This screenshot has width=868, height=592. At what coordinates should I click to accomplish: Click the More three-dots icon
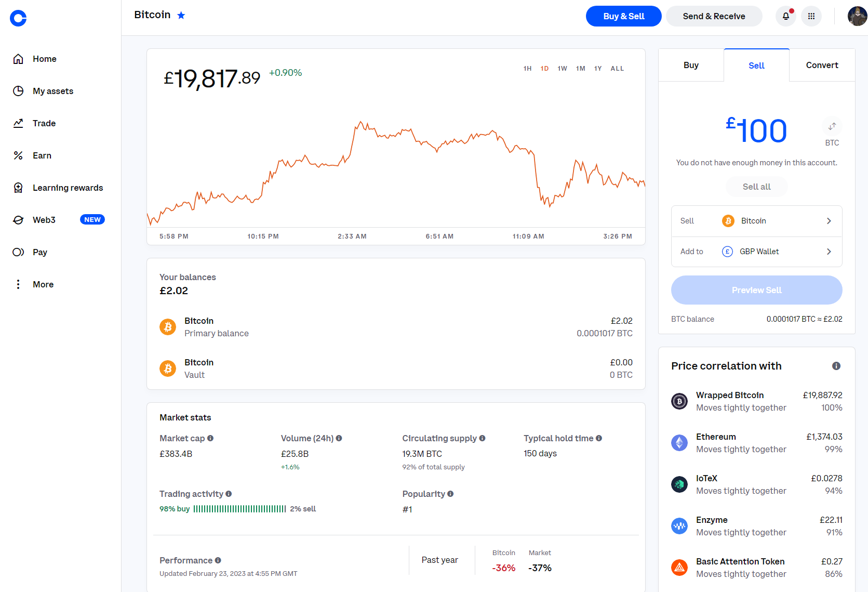18,284
